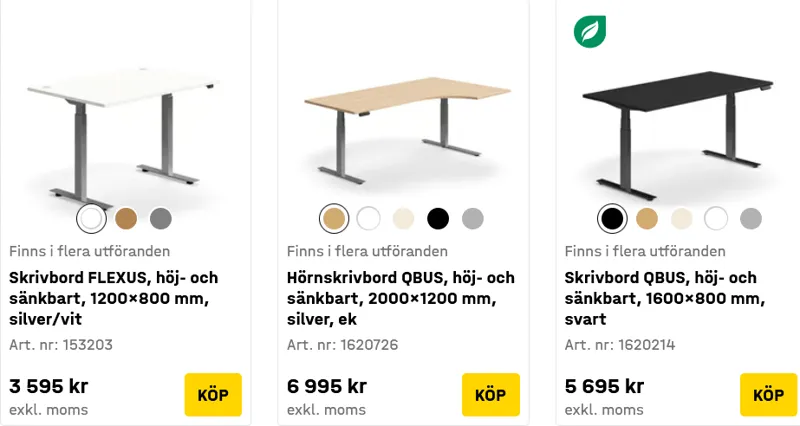Screen dimensions: 800x426
Task: Open Hörnskrivbord QBUS product title link
Action: click(x=400, y=298)
